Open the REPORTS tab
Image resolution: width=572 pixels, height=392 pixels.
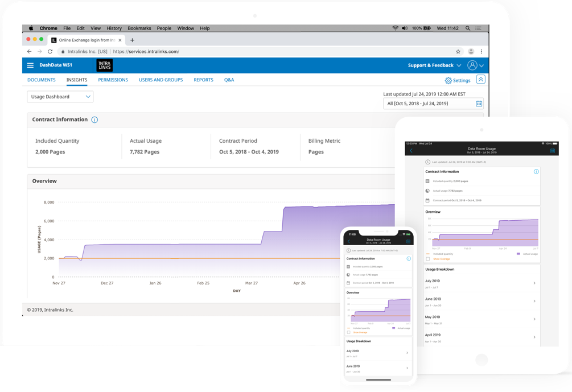[x=203, y=80]
